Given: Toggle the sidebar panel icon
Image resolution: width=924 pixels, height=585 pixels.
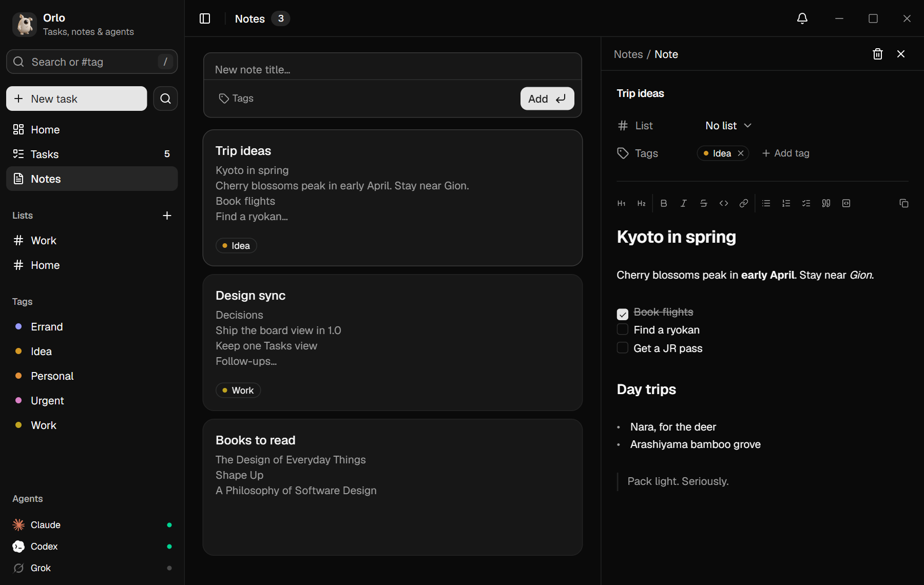Looking at the screenshot, I should (x=205, y=18).
